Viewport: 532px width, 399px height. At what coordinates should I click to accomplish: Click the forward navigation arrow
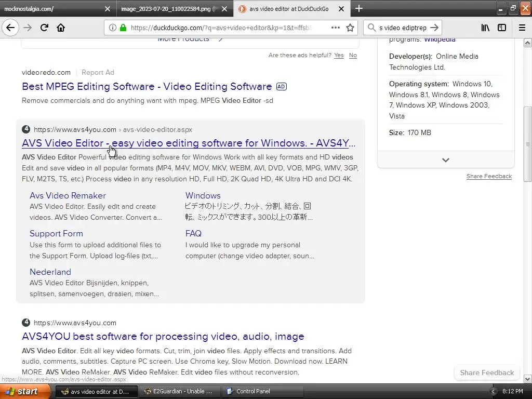pyautogui.click(x=28, y=28)
